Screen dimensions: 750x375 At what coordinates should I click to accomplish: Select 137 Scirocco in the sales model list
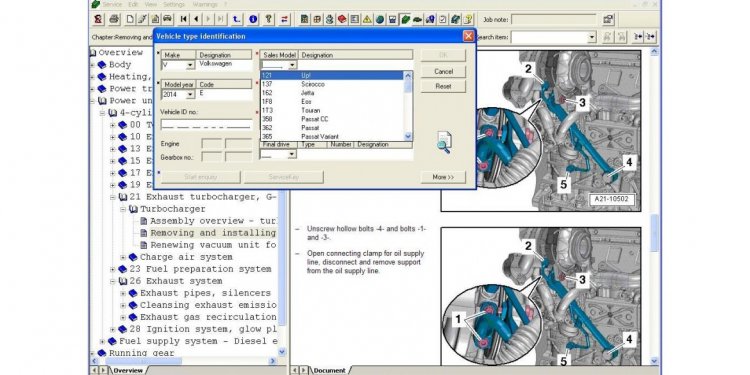click(332, 84)
